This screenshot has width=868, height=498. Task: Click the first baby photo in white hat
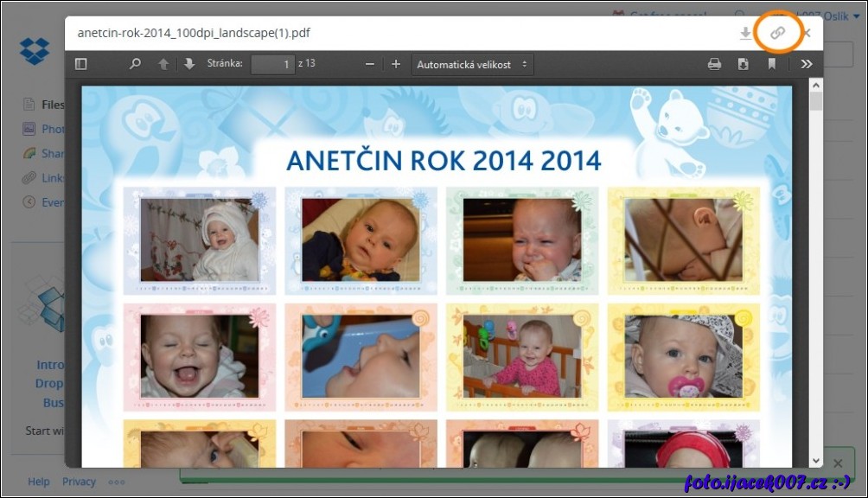(x=200, y=239)
